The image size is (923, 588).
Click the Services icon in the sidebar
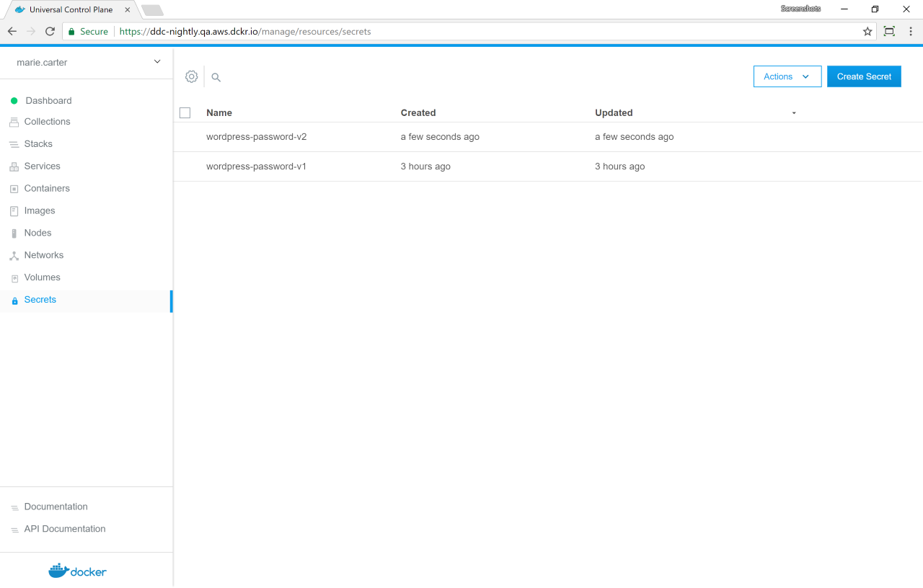14,166
